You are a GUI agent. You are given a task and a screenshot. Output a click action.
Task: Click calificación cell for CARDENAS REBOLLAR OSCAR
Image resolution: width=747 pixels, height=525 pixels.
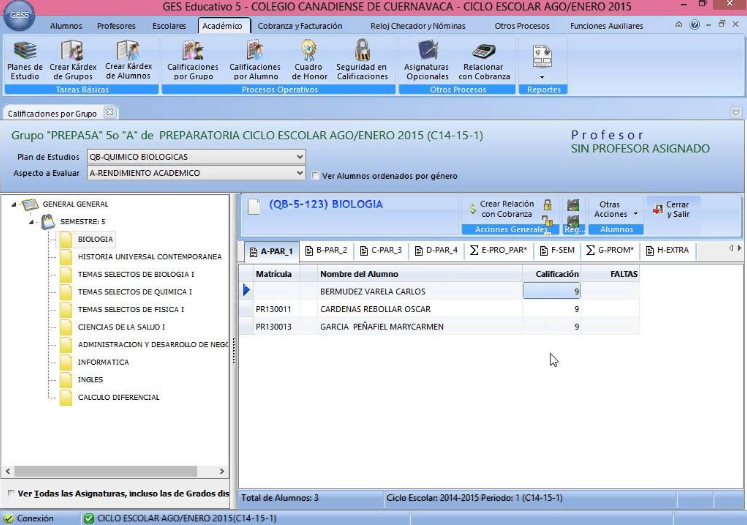[x=552, y=309]
